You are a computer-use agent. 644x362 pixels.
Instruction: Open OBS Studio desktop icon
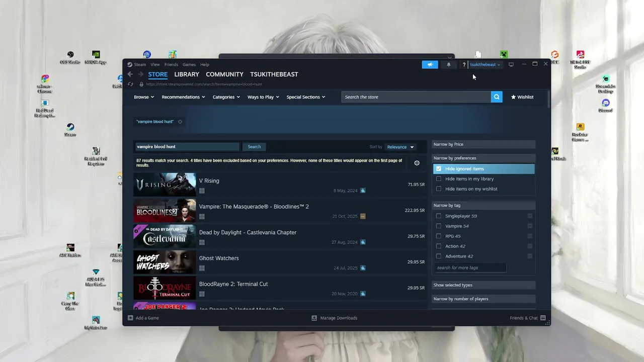click(70, 57)
